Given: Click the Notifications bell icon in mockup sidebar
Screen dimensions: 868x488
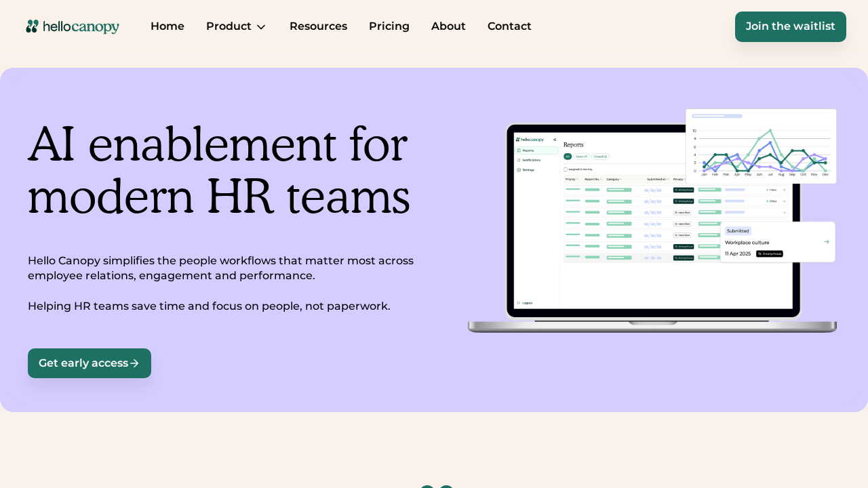Looking at the screenshot, I should (519, 160).
